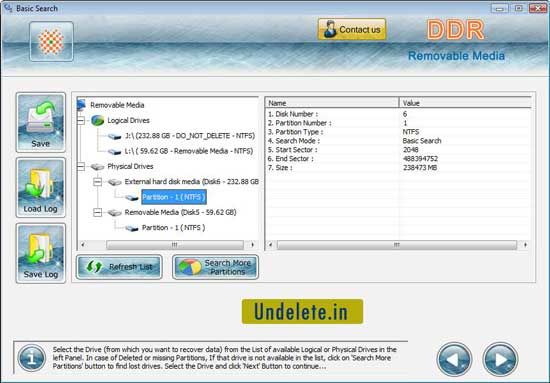Select Partition-1 under Removable Media Disk5
Image resolution: width=550 pixels, height=383 pixels.
tap(173, 228)
